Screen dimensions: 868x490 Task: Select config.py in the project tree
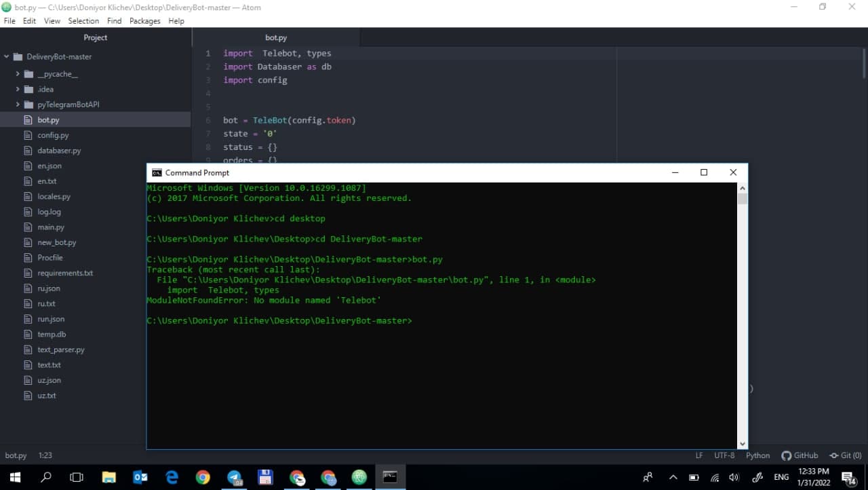[x=53, y=134]
